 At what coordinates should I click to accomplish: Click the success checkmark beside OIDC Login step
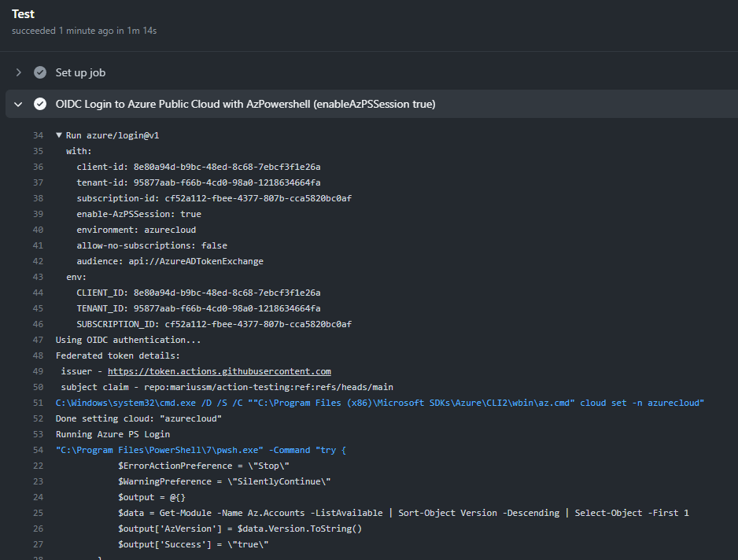pyautogui.click(x=40, y=104)
